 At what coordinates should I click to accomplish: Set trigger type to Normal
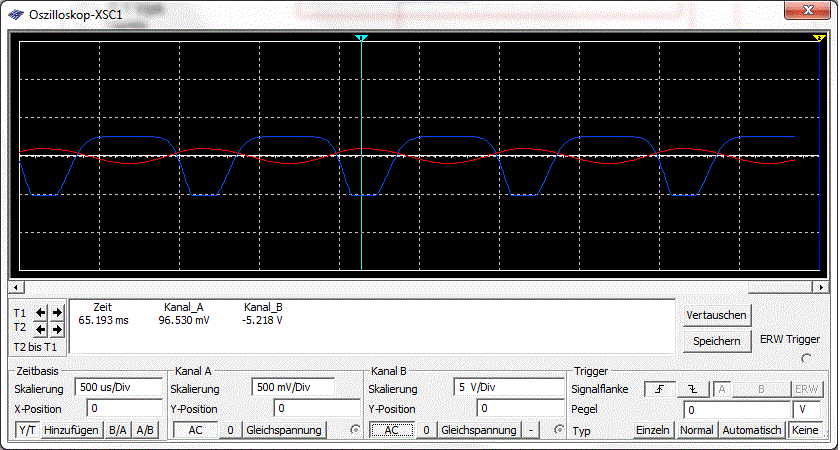pos(696,430)
